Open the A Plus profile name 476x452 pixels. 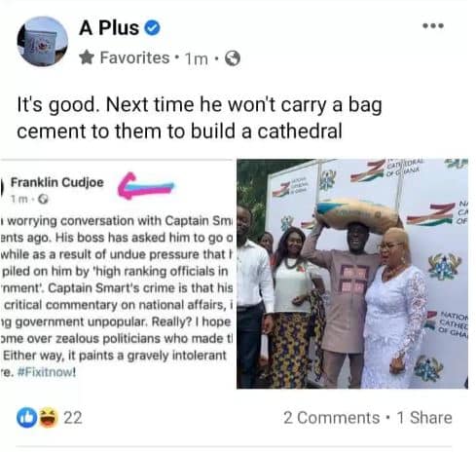(109, 28)
